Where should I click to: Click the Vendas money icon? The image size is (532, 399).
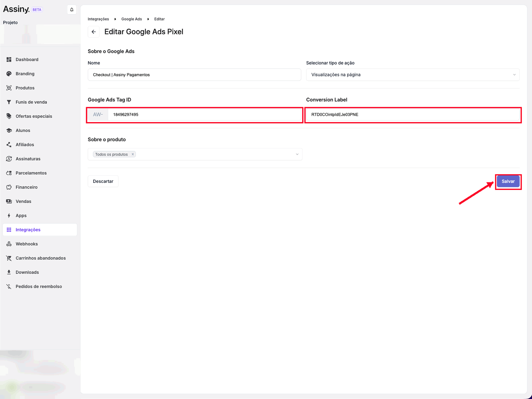click(9, 202)
